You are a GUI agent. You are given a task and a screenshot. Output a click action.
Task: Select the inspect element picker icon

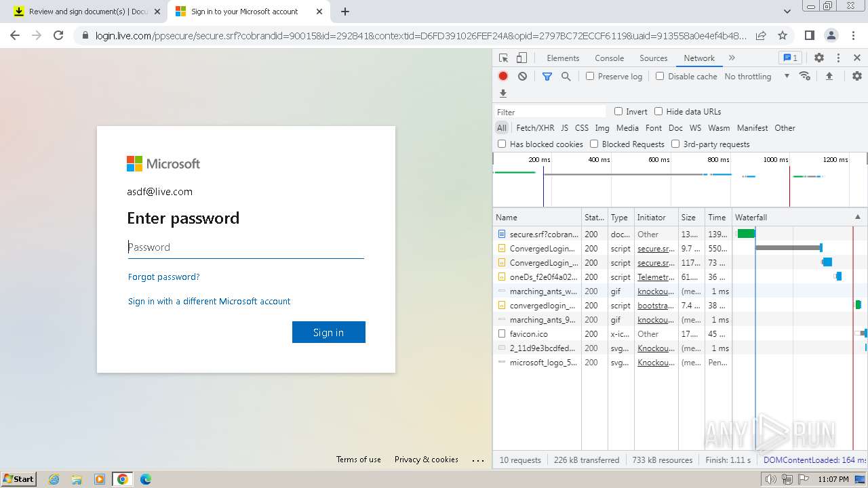(x=503, y=58)
